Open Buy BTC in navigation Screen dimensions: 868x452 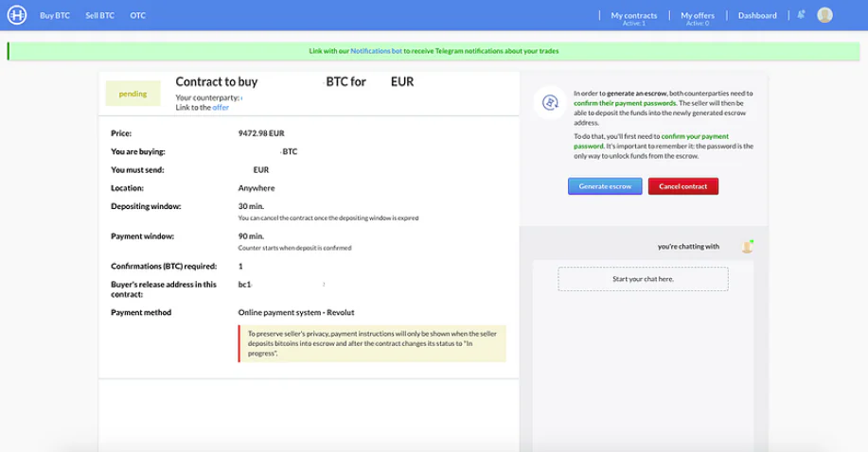pos(55,15)
